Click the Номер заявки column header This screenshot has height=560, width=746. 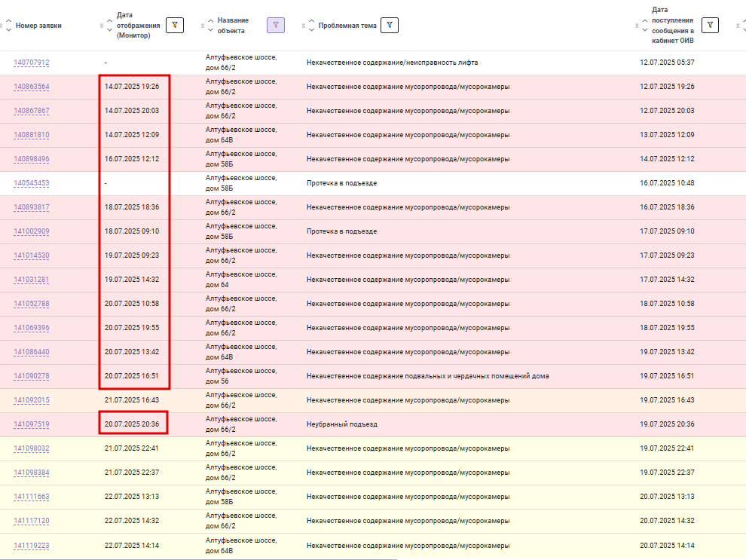click(38, 26)
